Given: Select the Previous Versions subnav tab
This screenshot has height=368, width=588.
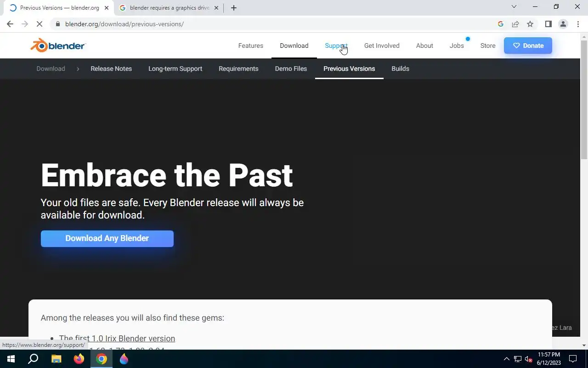Looking at the screenshot, I should 349,69.
